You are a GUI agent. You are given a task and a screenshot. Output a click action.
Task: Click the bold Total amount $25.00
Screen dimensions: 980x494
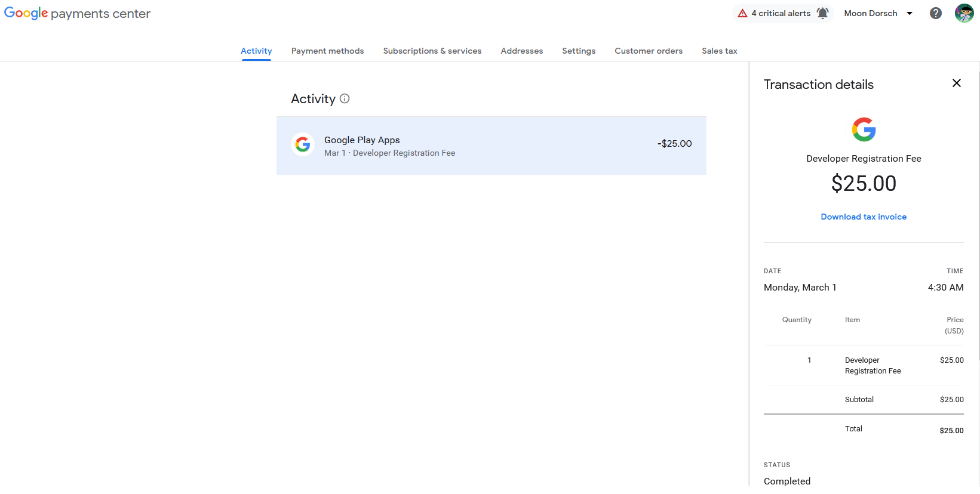coord(952,431)
